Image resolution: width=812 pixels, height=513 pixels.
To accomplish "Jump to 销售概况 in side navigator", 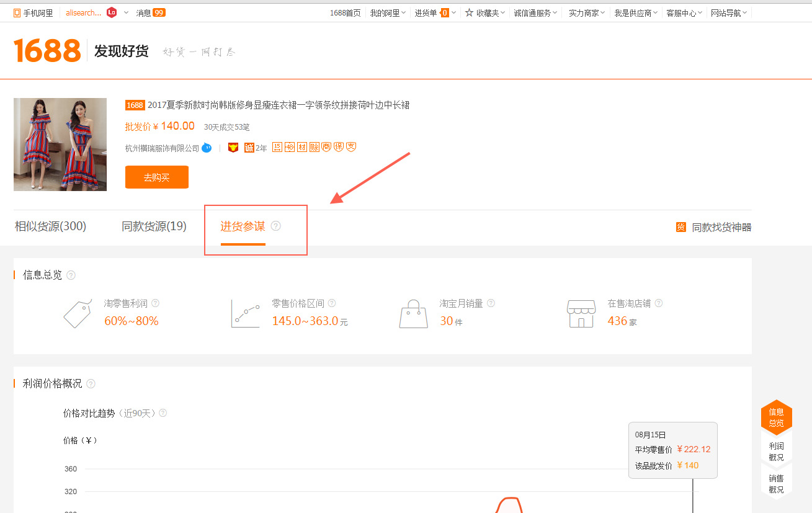I will coord(776,484).
